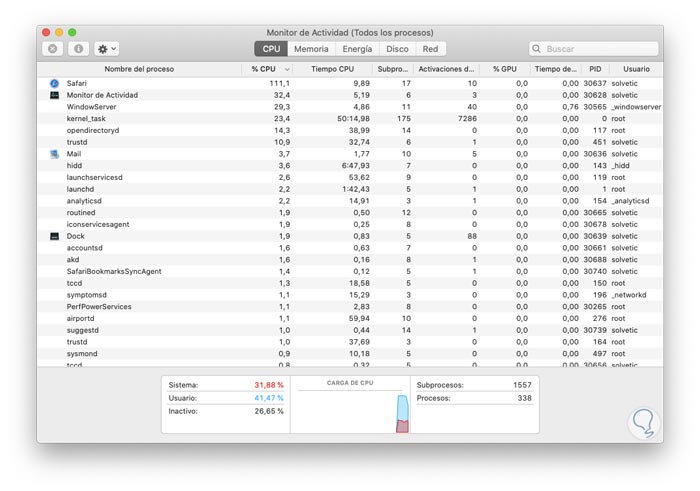This screenshot has height=491, width=700.
Task: Select the launchservicesd process
Action: [x=350, y=178]
